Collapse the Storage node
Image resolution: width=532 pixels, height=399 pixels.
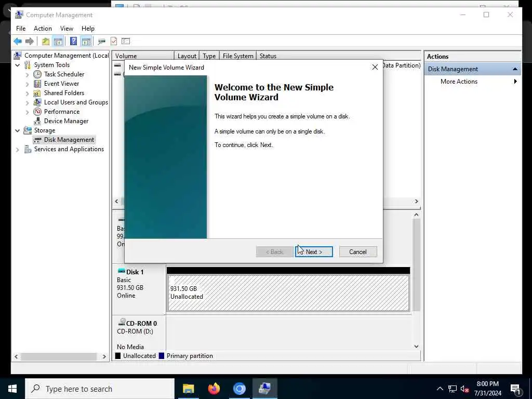coord(17,130)
